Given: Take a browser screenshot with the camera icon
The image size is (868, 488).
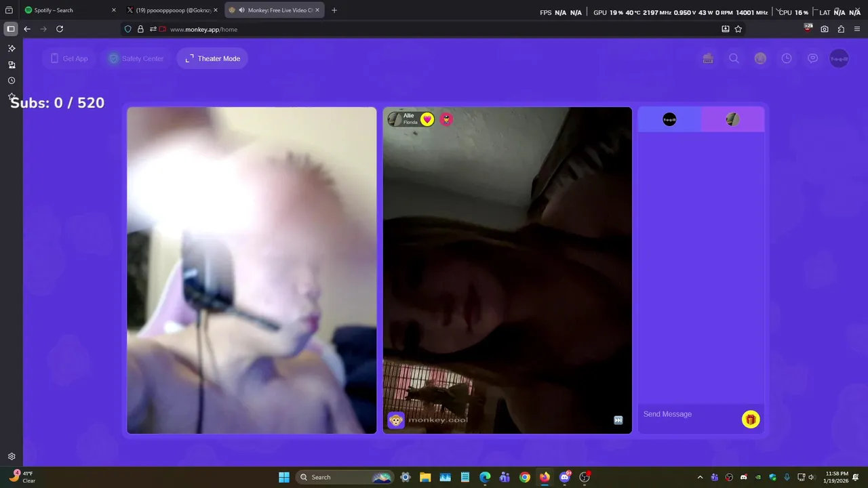Looking at the screenshot, I should (825, 29).
